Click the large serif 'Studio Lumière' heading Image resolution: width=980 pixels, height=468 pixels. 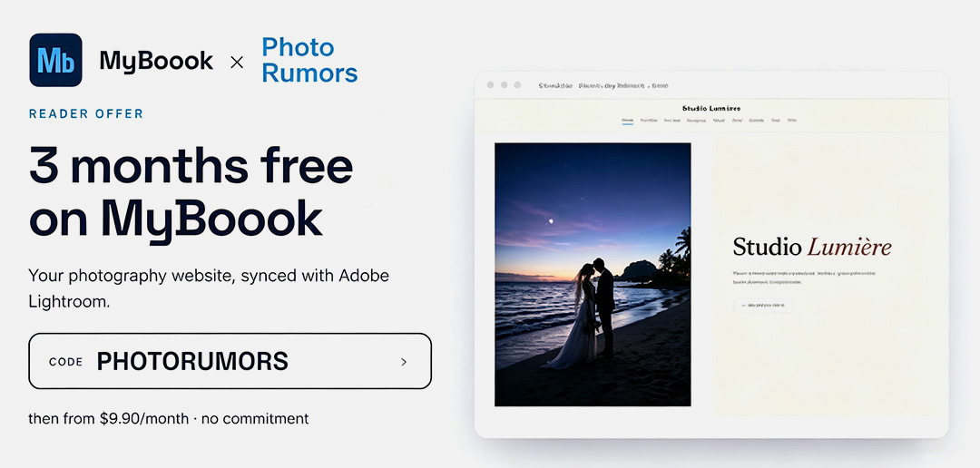[812, 246]
